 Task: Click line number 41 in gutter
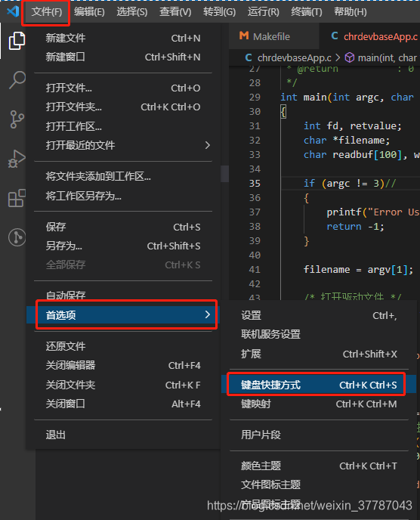click(255, 269)
